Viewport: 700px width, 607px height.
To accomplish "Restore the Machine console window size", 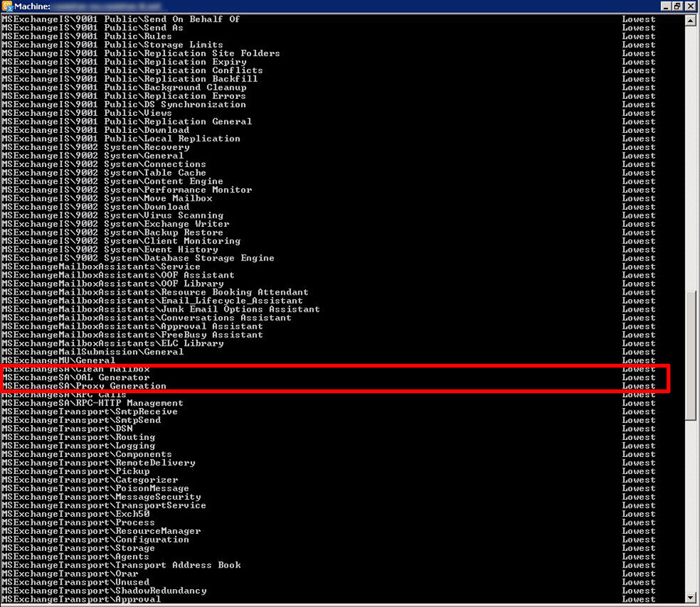I will pos(677,6).
